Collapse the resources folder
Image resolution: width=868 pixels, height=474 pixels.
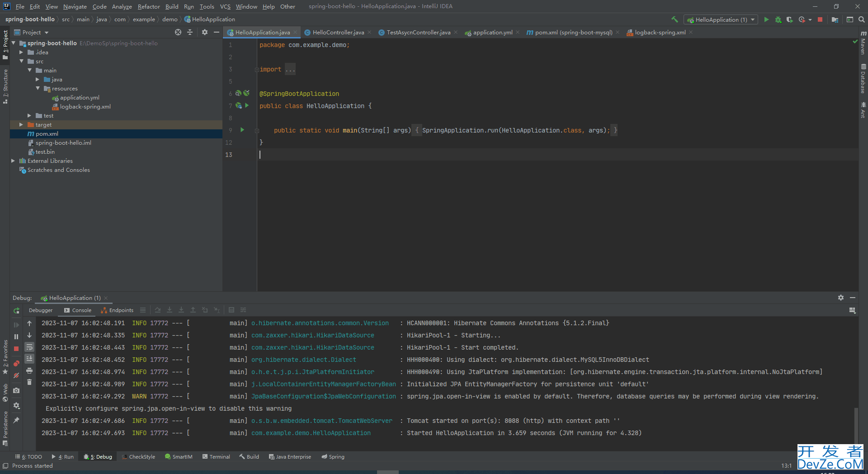pos(38,88)
